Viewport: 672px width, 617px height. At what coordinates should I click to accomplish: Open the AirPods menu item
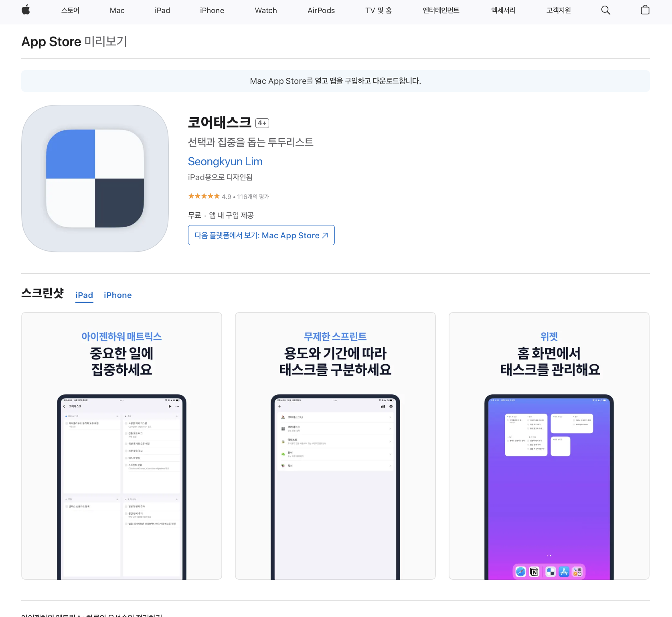point(321,10)
